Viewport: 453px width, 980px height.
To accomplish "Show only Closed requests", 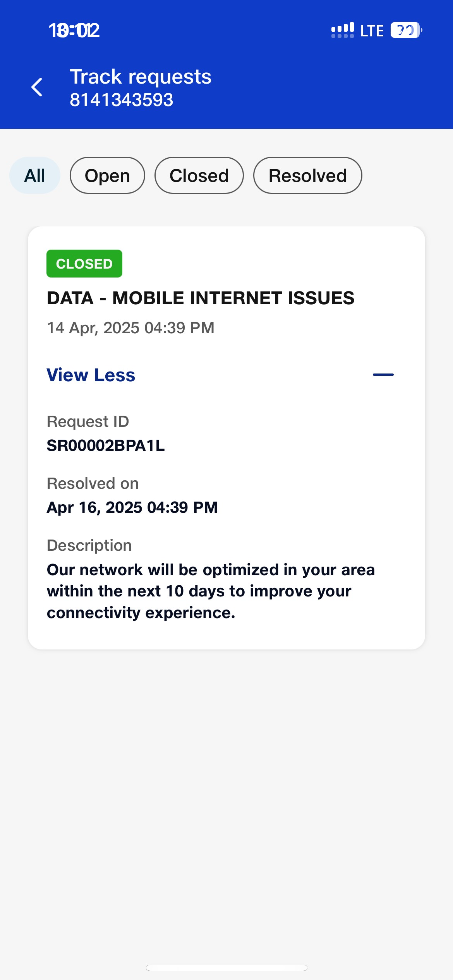I will coord(199,176).
